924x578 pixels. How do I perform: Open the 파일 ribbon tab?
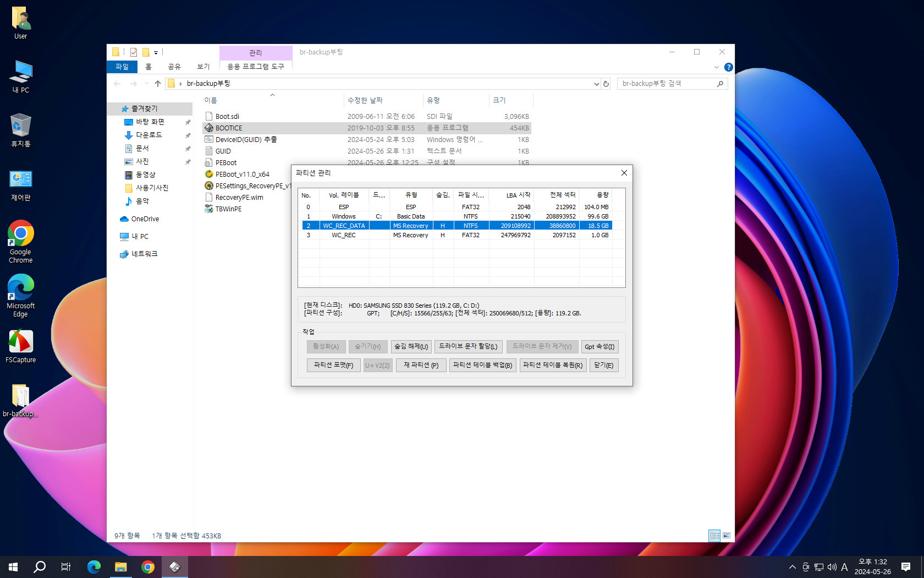122,67
